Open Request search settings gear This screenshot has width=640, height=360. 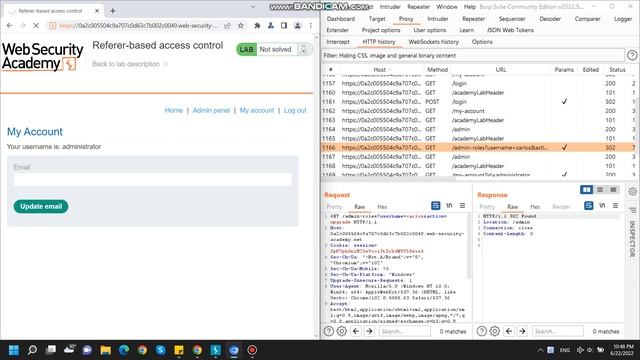pos(342,331)
